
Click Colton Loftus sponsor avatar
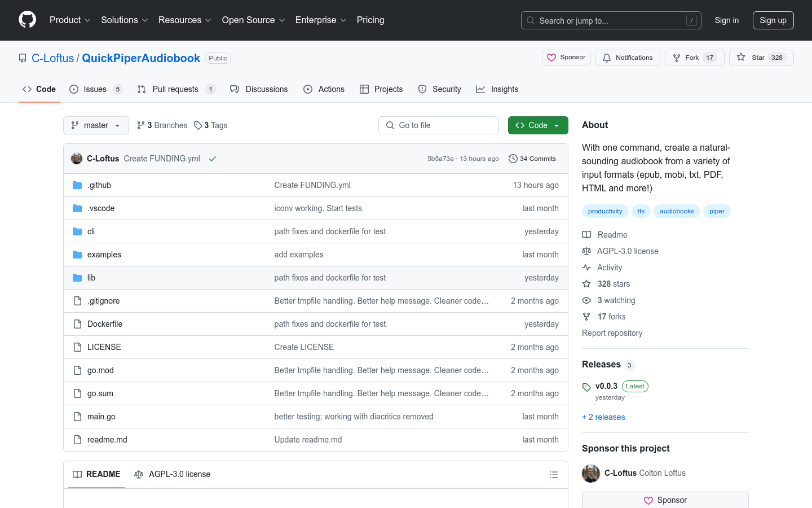(x=591, y=474)
